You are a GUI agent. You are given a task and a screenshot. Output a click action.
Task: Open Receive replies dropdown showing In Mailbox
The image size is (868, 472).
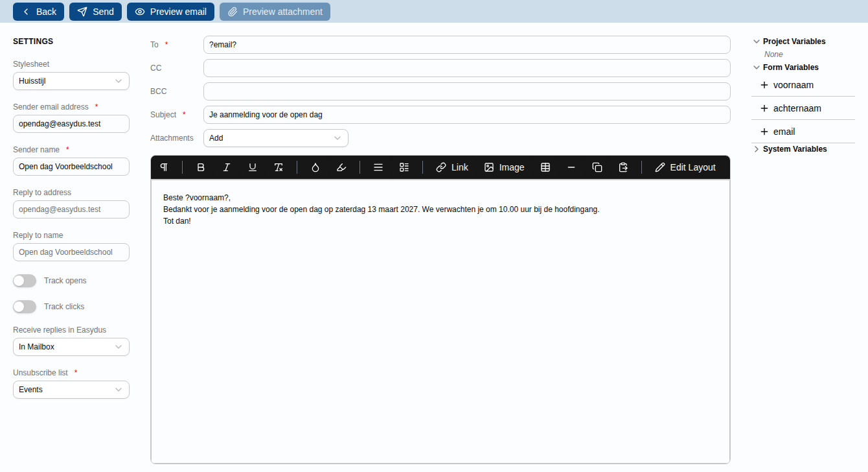pyautogui.click(x=71, y=347)
